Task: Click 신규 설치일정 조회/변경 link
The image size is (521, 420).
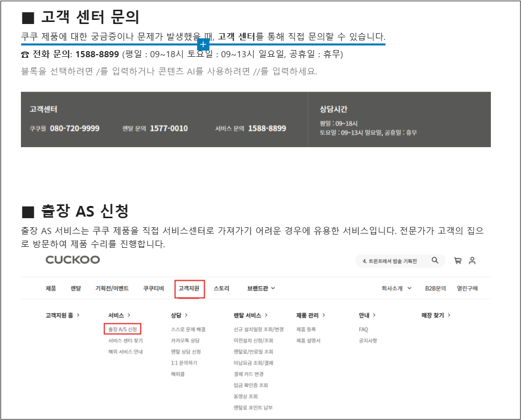Action: pos(258,329)
